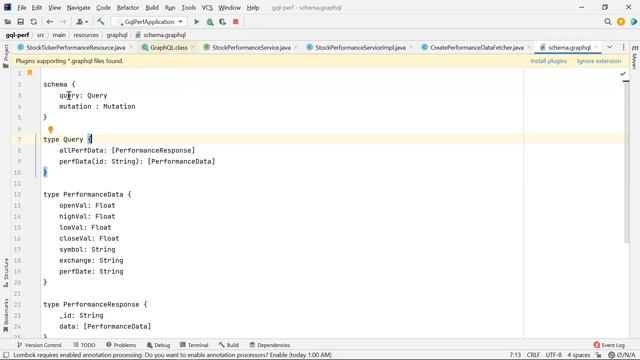Open the Window menu

229,7
